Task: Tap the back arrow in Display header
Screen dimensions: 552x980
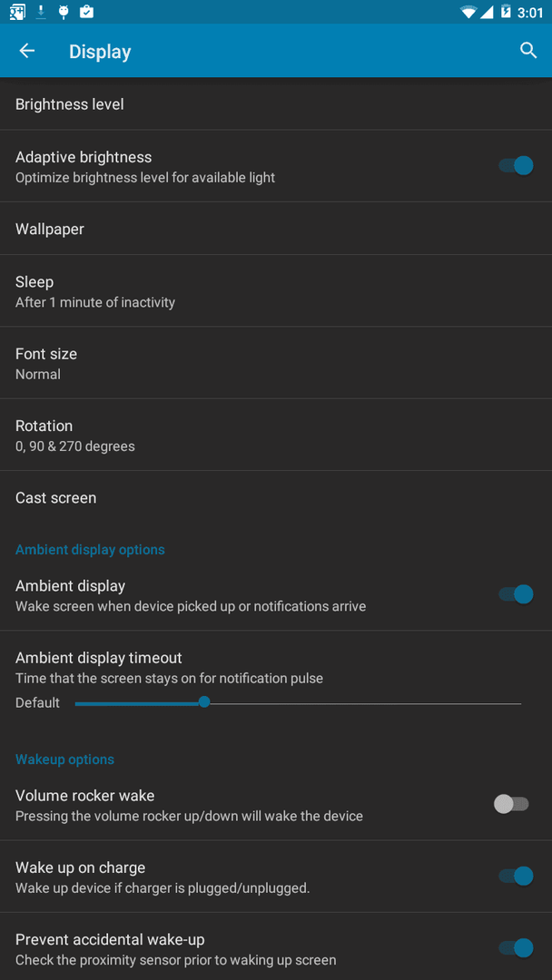Action: click(27, 51)
